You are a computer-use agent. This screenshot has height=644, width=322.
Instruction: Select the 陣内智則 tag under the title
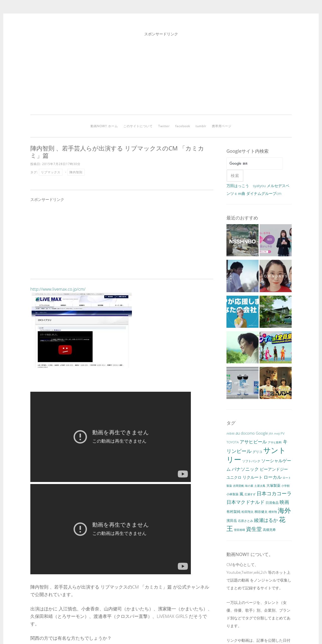pyautogui.click(x=76, y=172)
